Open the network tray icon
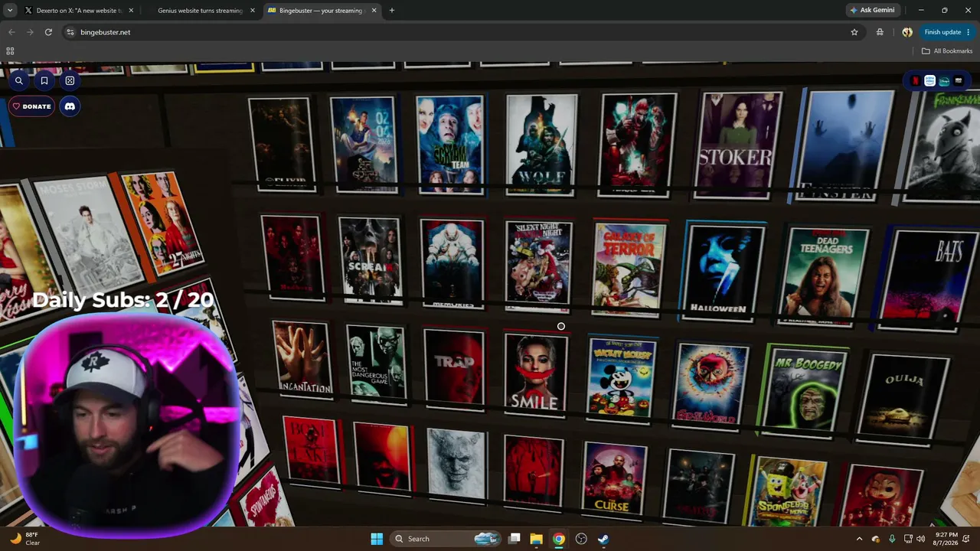 coord(908,539)
